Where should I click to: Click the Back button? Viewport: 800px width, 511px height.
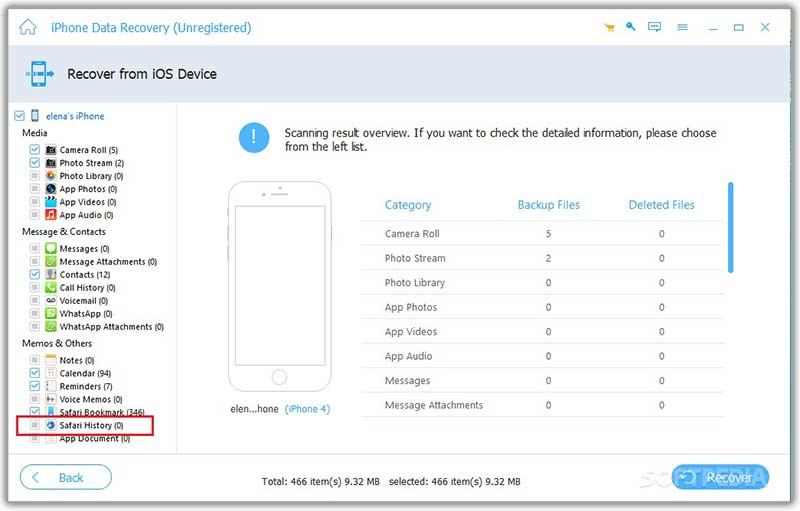(66, 477)
